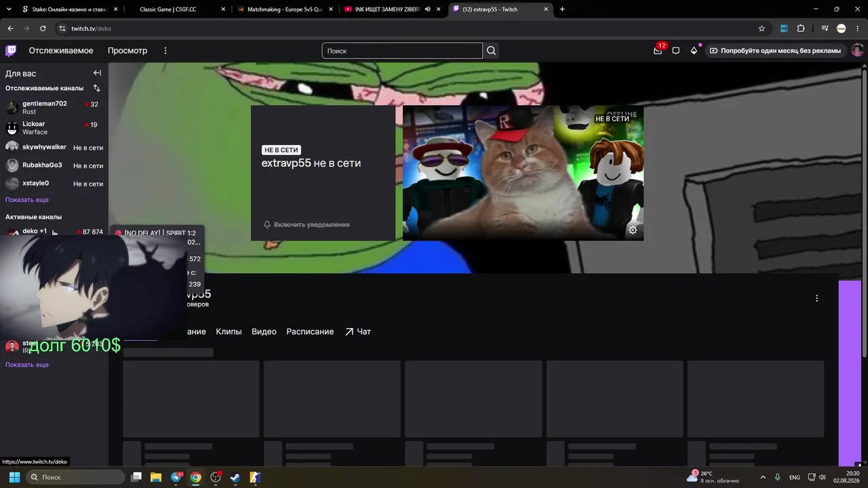Close the Stake casino tab

(x=115, y=9)
